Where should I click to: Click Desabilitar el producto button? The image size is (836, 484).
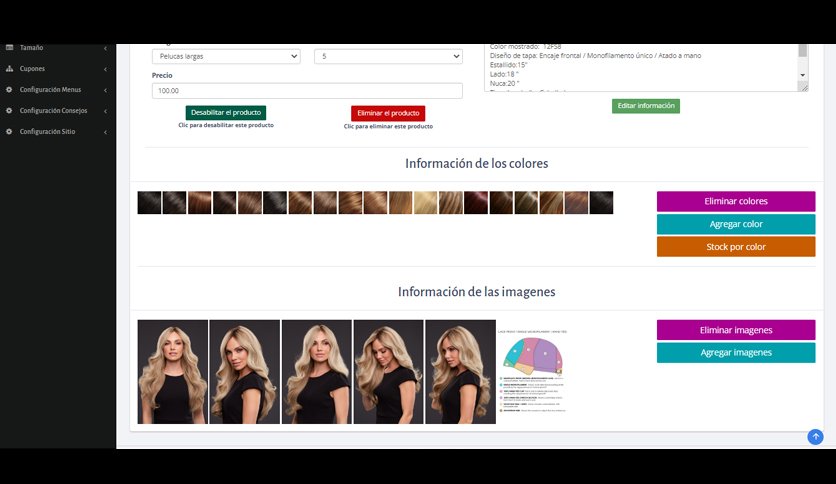click(x=226, y=112)
